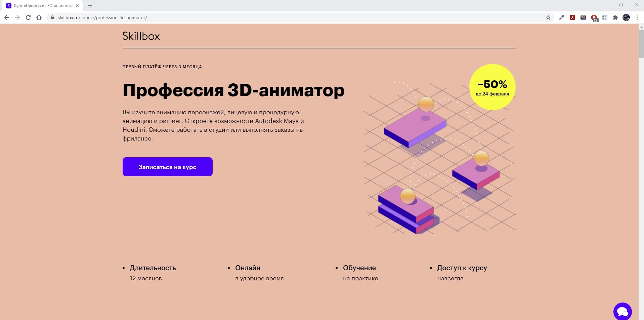Image resolution: width=644 pixels, height=320 pixels.
Task: Select the Курс «Профессия 3D-аниматор» tab
Action: pos(43,6)
